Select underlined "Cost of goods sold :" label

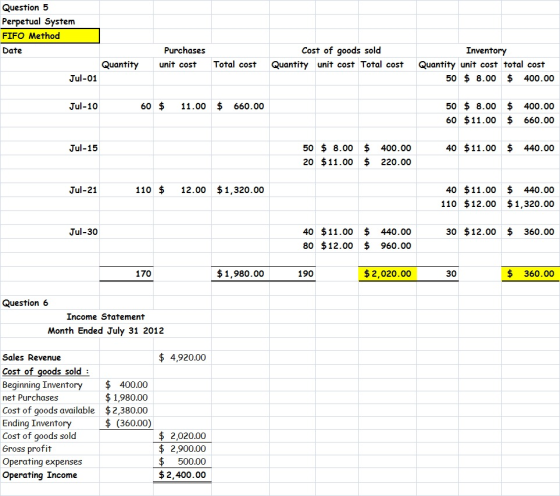(45, 371)
